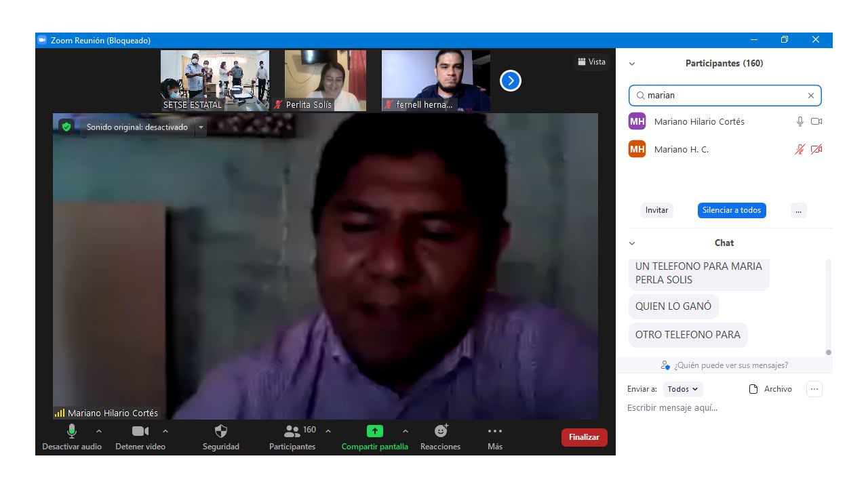Image resolution: width=868 pixels, height=488 pixels.
Task: Clear the participant search field
Action: coord(810,96)
